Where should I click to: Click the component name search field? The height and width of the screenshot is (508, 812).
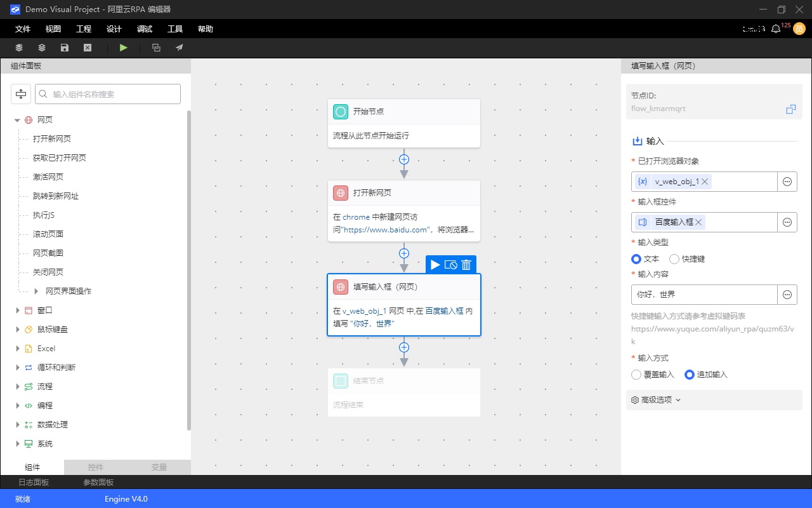click(x=108, y=94)
